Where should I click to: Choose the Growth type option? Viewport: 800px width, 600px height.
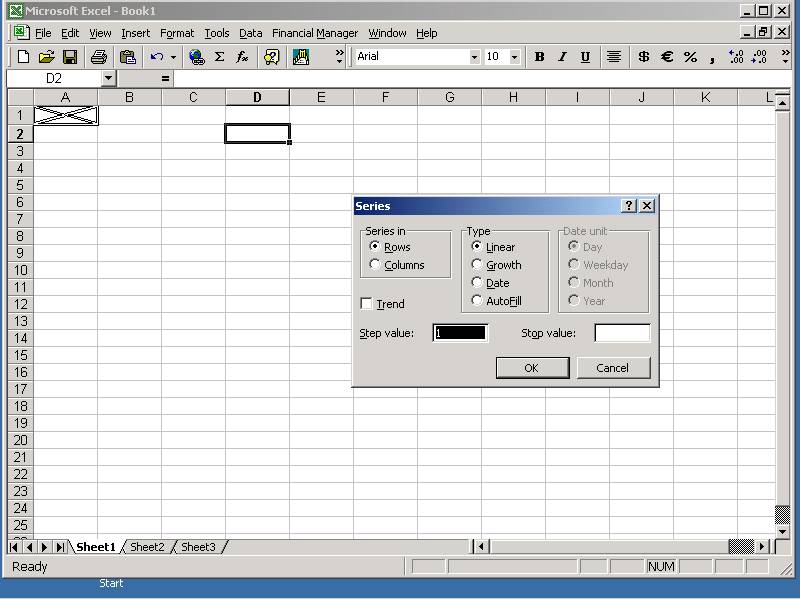click(477, 265)
